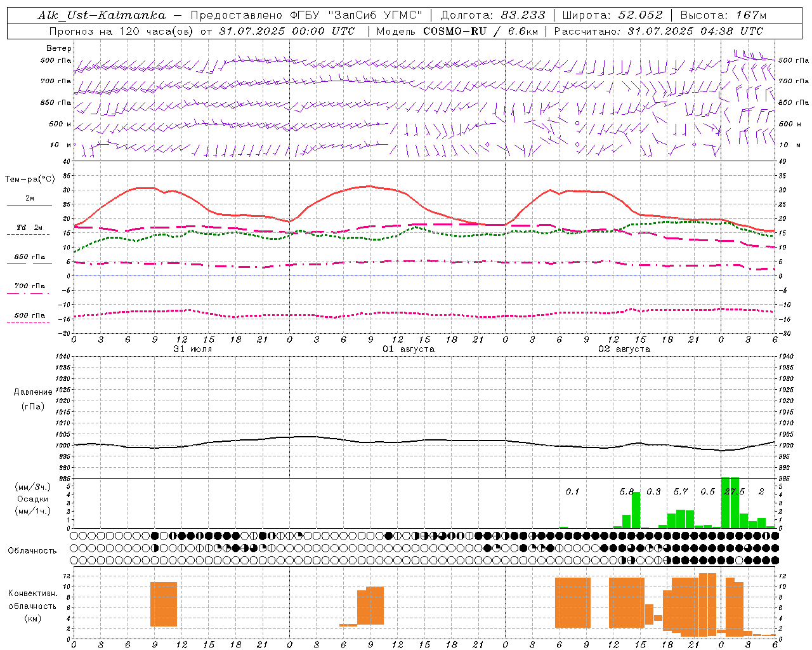
Task: Click the "Td 2м" dew point legend
Action: tap(30, 227)
